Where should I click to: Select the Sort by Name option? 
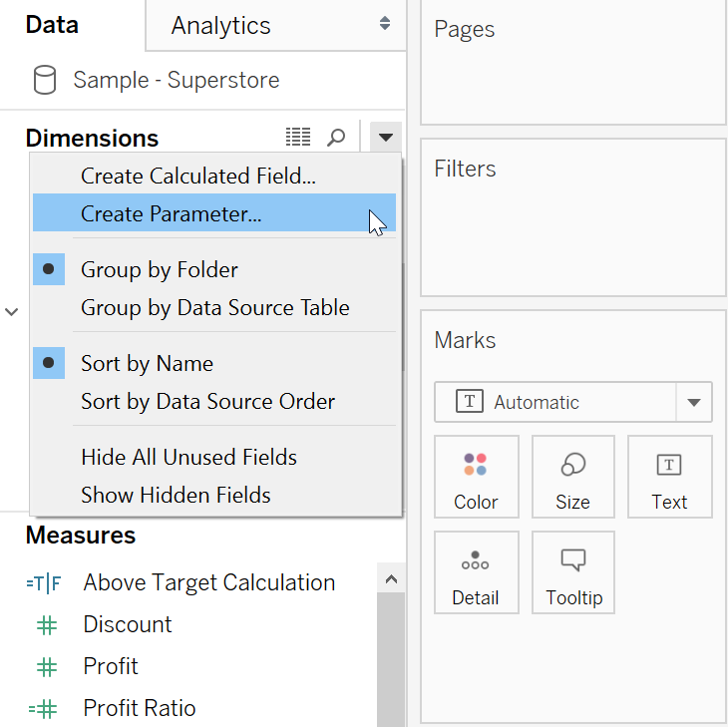147,364
